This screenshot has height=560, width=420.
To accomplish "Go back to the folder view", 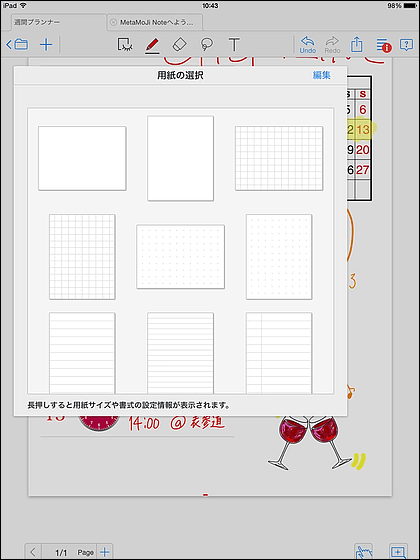I will 17,45.
